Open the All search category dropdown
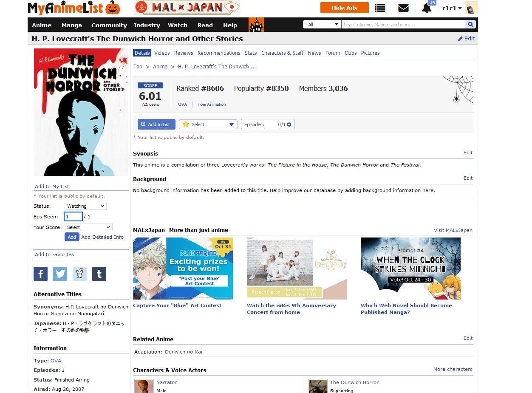Screen dimensions: 532x393 click(x=322, y=25)
